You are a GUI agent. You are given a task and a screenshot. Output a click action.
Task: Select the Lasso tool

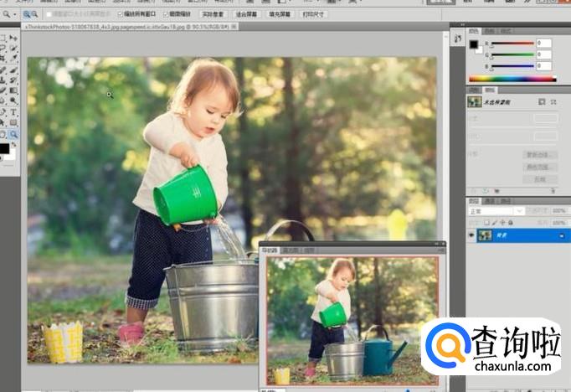coord(3,48)
